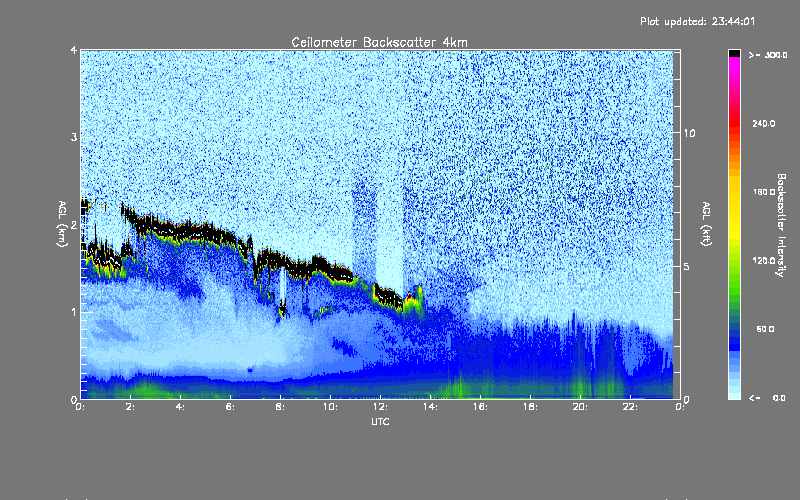This screenshot has width=800, height=500.
Task: Click the '2:' tick on the UTC axis
Action: point(130,407)
